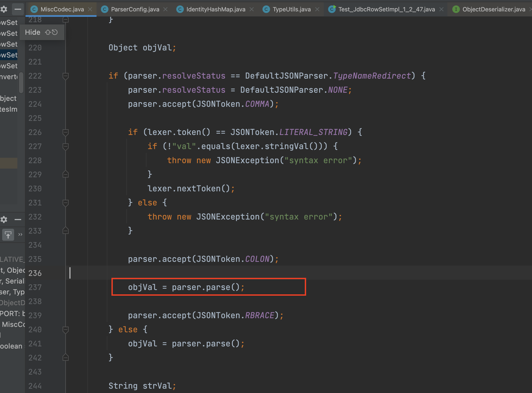Close the Test_JdbcRowSetImpl_1_2_47.java tab
The width and height of the screenshot is (532, 393).
coord(441,9)
